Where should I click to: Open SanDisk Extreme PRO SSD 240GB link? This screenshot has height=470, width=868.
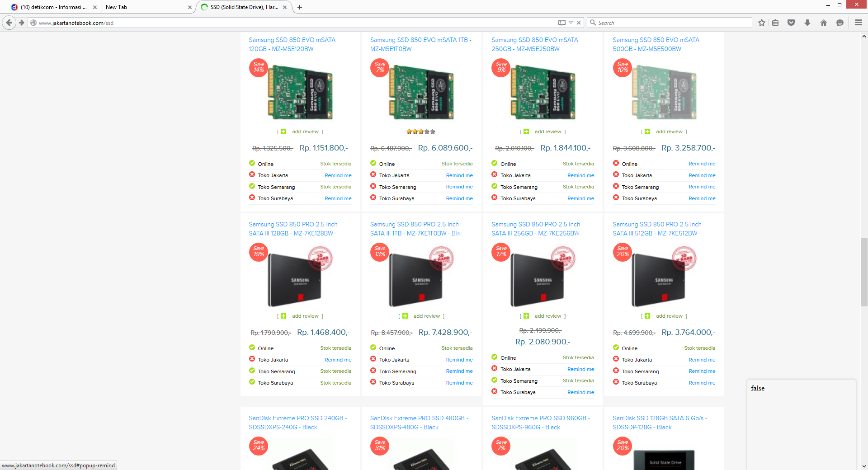(298, 423)
